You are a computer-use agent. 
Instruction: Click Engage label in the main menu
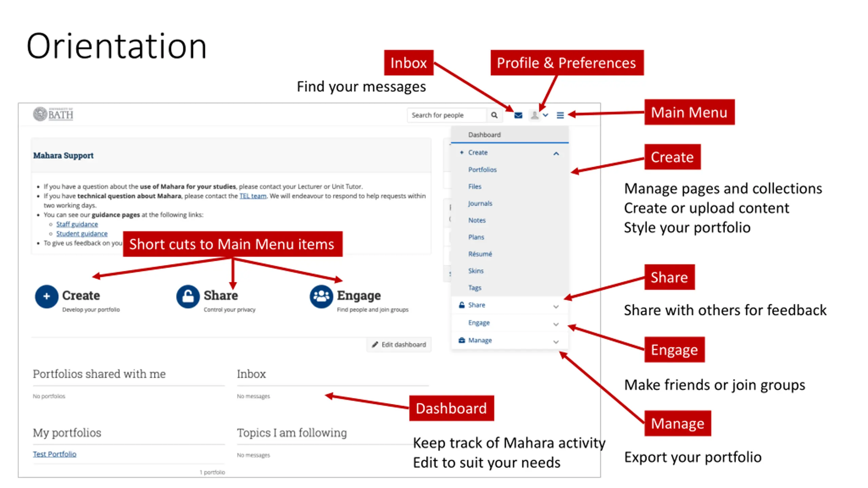pos(478,322)
